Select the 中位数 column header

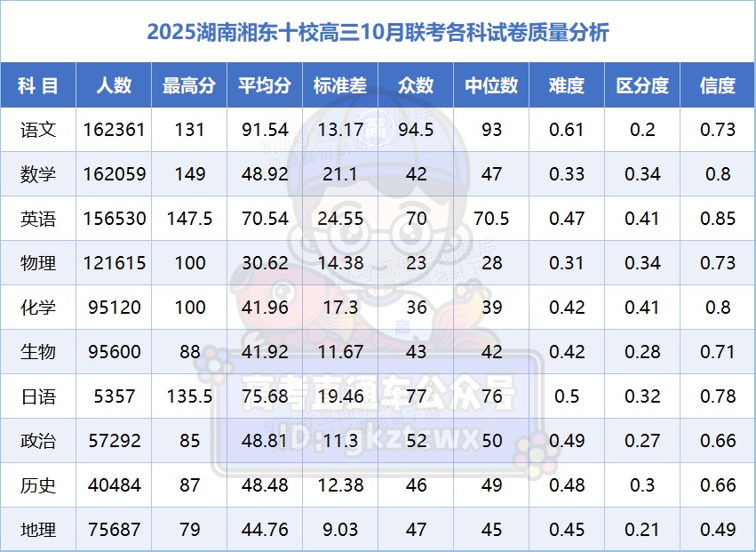(x=491, y=85)
